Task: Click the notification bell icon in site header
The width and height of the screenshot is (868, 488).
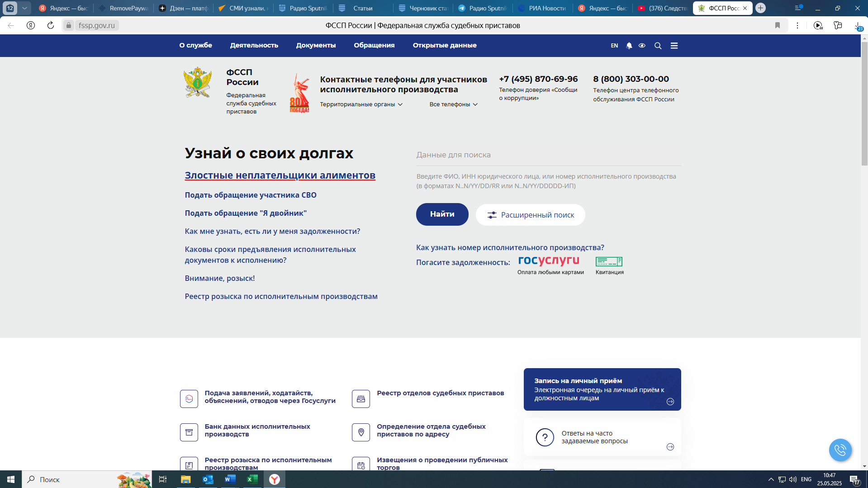Action: pyautogui.click(x=629, y=46)
